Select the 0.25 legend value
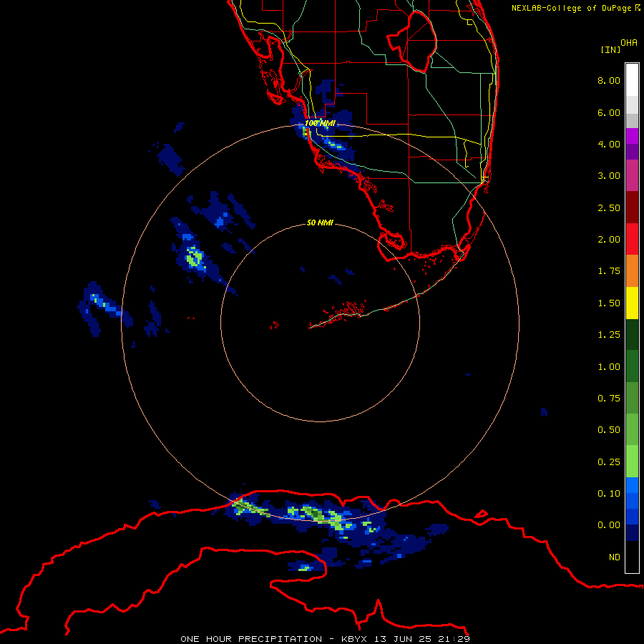This screenshot has width=644, height=644. pyautogui.click(x=609, y=462)
